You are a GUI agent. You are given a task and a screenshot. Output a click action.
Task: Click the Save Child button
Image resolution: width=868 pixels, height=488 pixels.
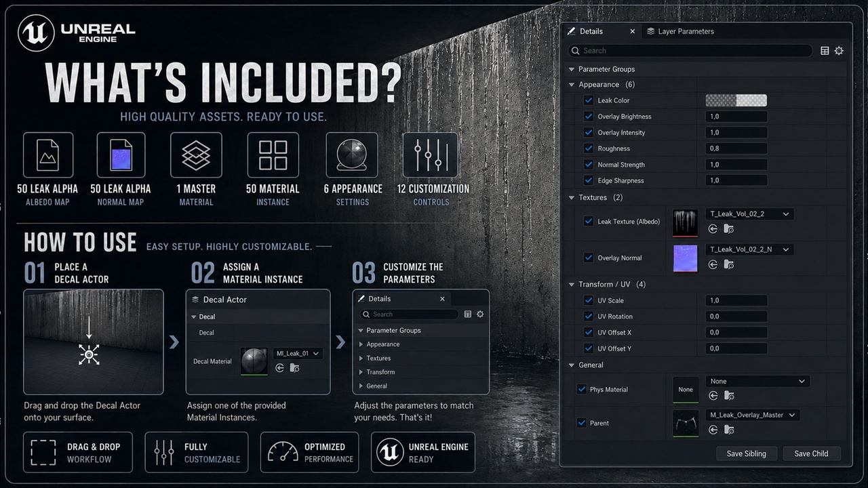tap(812, 453)
